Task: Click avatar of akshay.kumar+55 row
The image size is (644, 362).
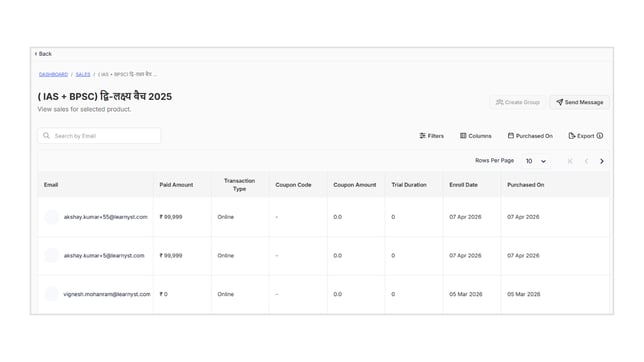Action: (52, 217)
